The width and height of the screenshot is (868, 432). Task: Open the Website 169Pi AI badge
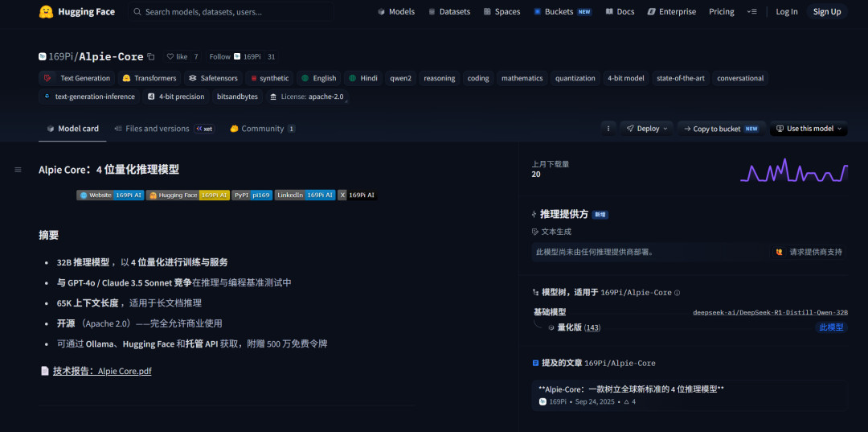[111, 195]
